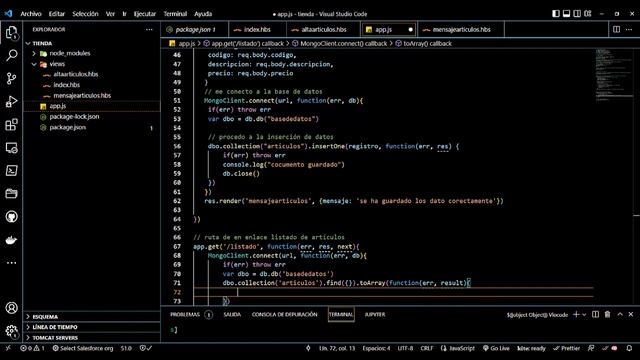This screenshot has height=360, width=640.
Task: Open remote window indicator in status bar
Action: click(8, 348)
